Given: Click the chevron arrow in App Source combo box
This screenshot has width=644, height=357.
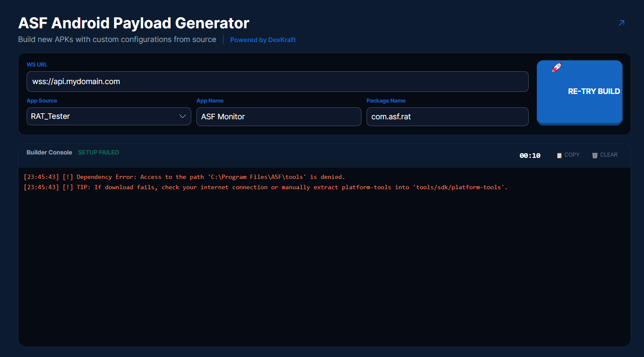Looking at the screenshot, I should [183, 116].
